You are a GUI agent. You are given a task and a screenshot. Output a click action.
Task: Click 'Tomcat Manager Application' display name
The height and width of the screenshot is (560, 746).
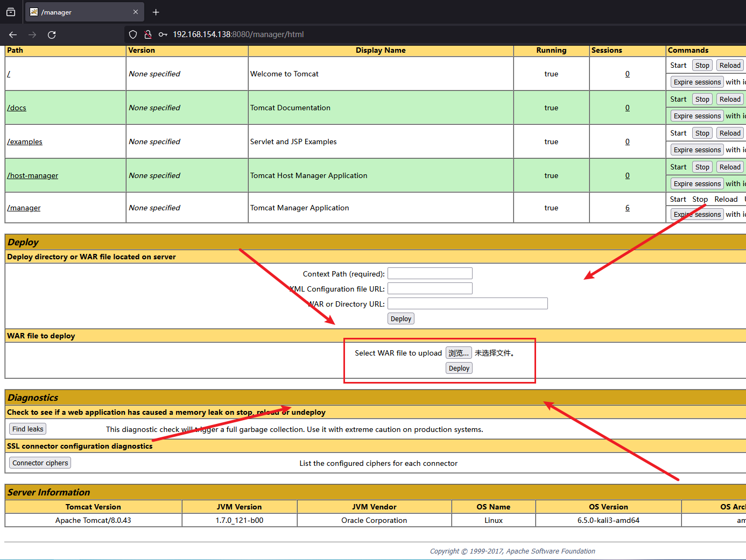coord(299,208)
